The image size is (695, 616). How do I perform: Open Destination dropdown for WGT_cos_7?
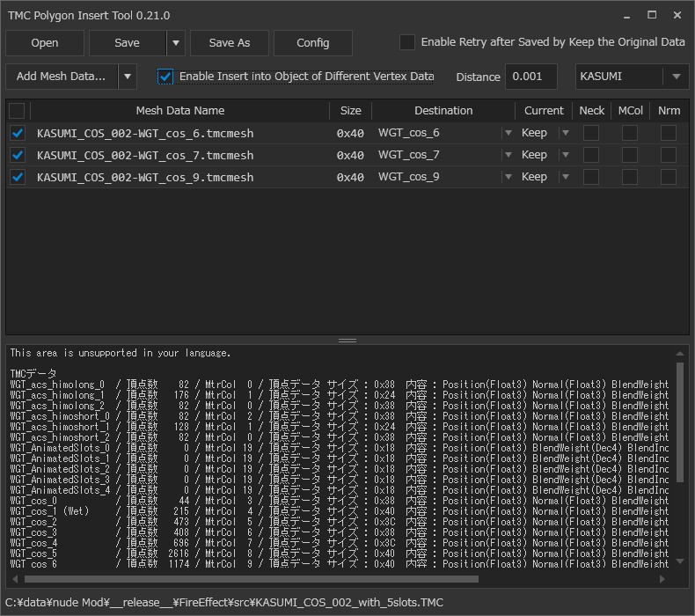pos(508,155)
